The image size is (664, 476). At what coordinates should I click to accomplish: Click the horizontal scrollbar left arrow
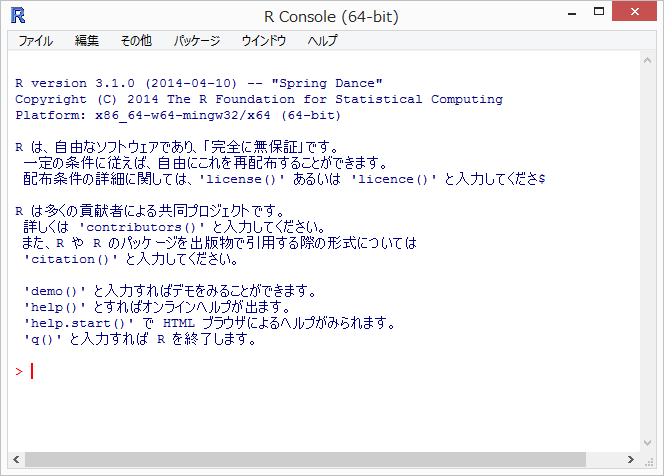pyautogui.click(x=16, y=459)
